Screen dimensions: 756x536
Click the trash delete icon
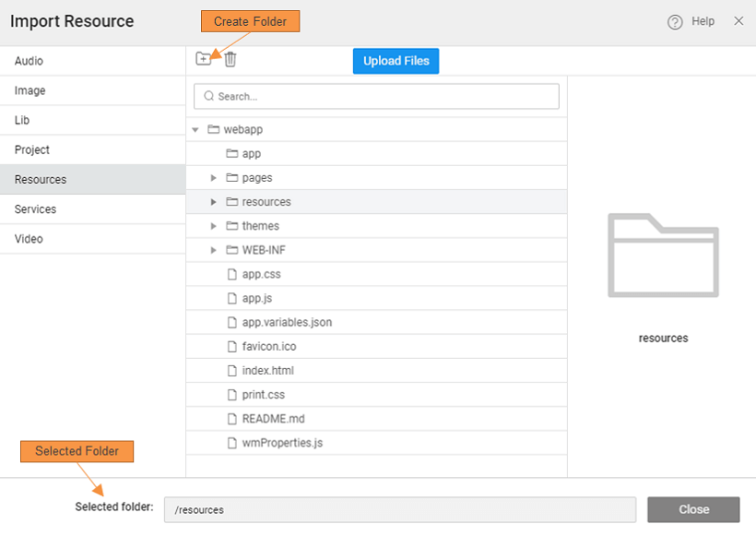(230, 59)
